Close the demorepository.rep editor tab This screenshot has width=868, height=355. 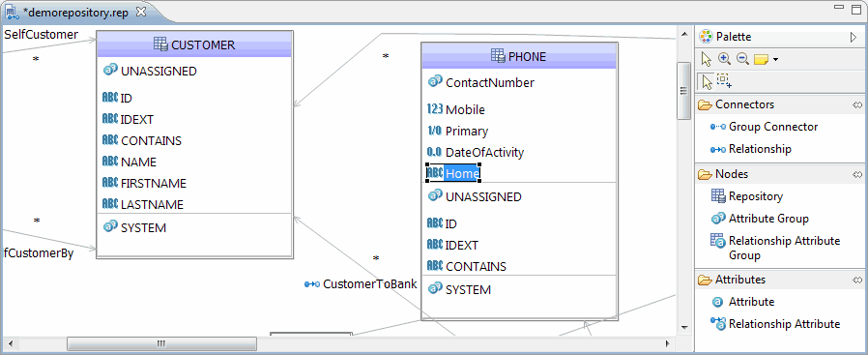coord(140,11)
